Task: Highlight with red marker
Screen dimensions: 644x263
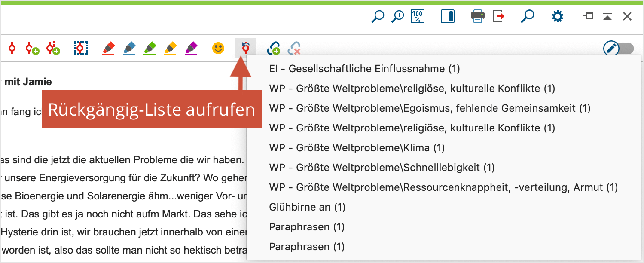Action: (x=109, y=48)
